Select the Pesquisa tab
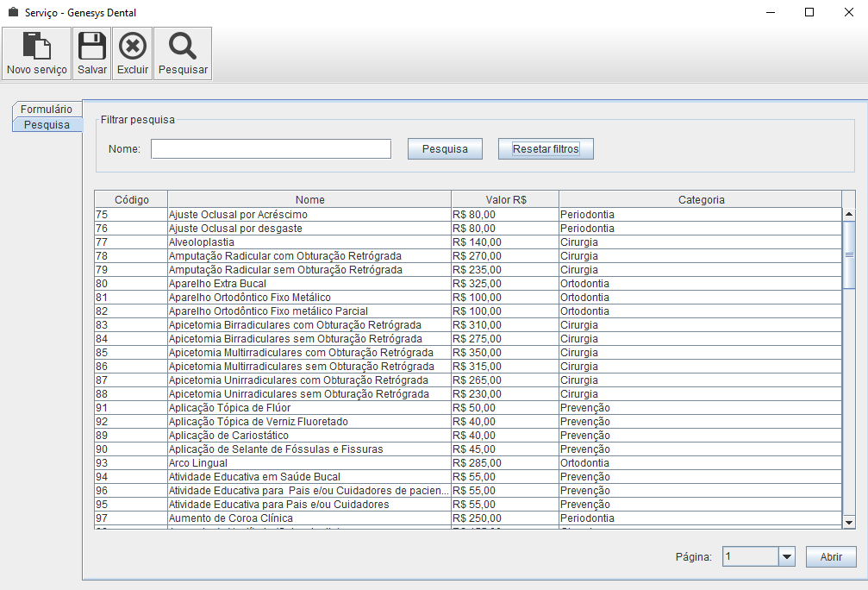 47,125
